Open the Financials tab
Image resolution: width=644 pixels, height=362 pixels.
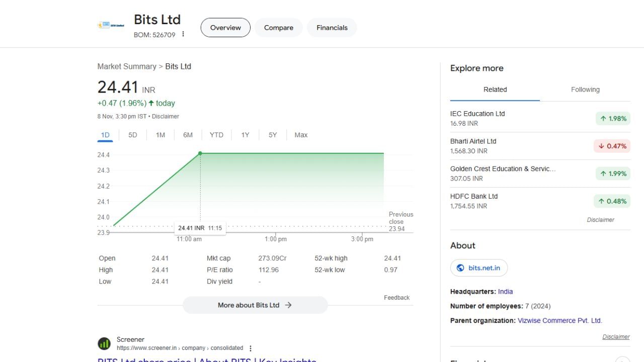pyautogui.click(x=332, y=28)
